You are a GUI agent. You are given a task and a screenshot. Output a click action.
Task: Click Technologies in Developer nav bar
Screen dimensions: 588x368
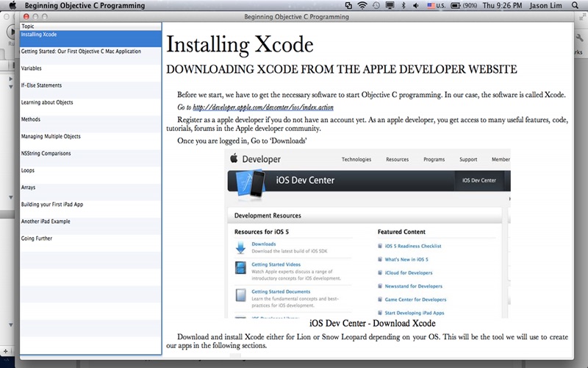[x=356, y=159]
